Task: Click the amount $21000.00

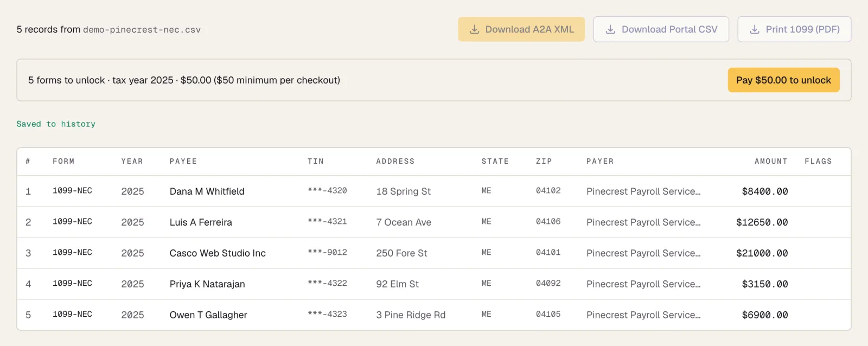Action: point(762,253)
